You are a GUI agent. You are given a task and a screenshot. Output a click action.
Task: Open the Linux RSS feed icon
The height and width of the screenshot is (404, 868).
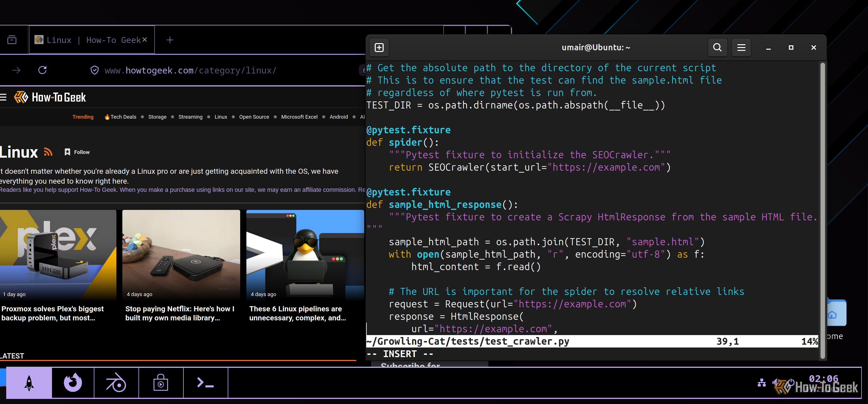[x=48, y=152]
